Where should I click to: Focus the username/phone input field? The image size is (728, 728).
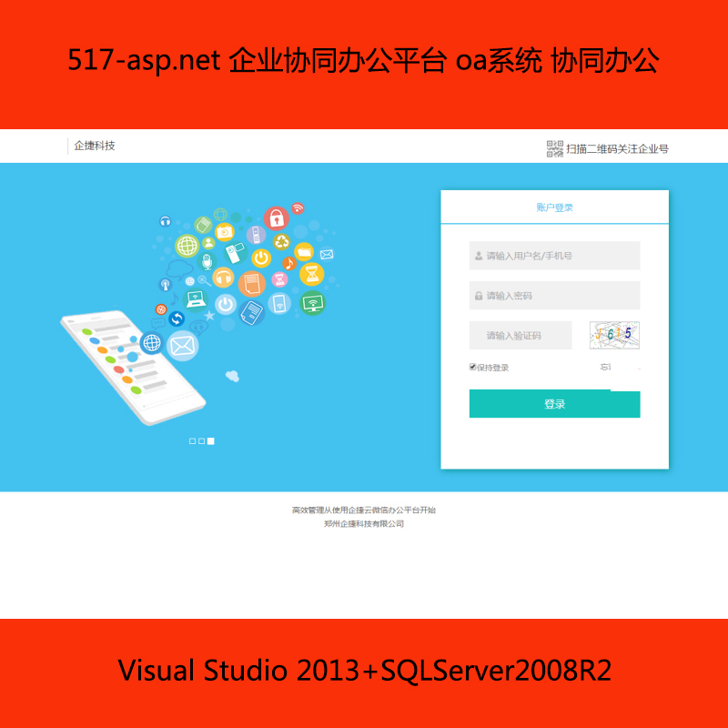[x=554, y=256]
